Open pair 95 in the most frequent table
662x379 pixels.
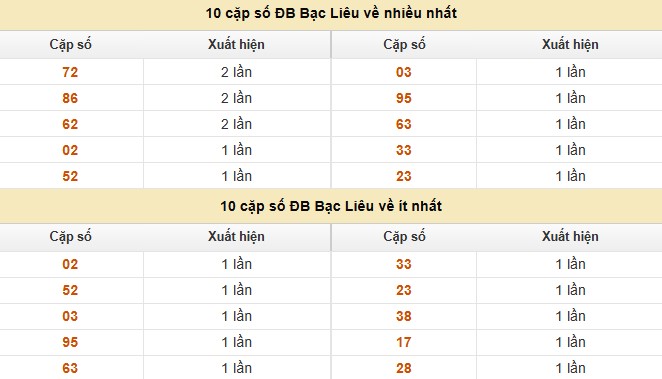point(404,98)
